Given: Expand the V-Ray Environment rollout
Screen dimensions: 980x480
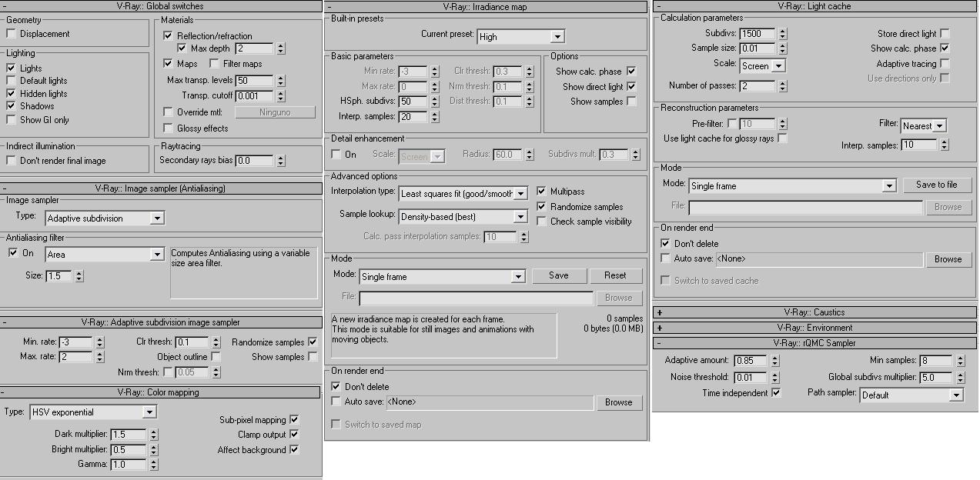Looking at the screenshot, I should [x=814, y=328].
